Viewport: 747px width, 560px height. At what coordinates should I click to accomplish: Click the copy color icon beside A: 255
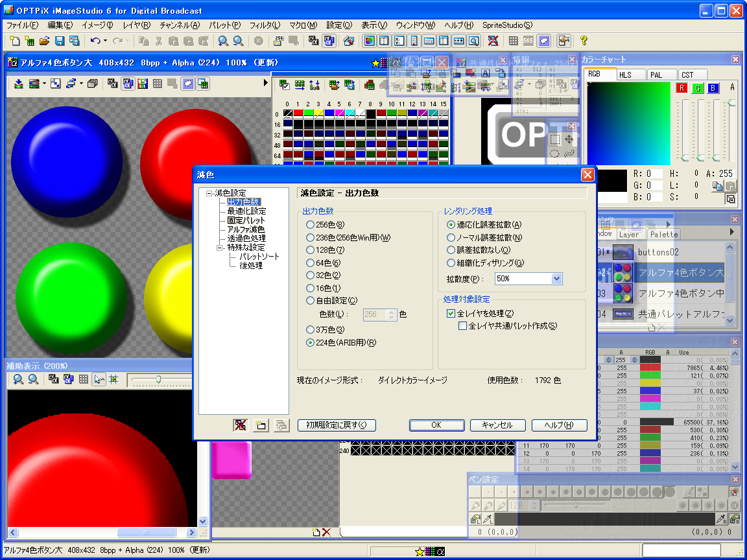717,186
